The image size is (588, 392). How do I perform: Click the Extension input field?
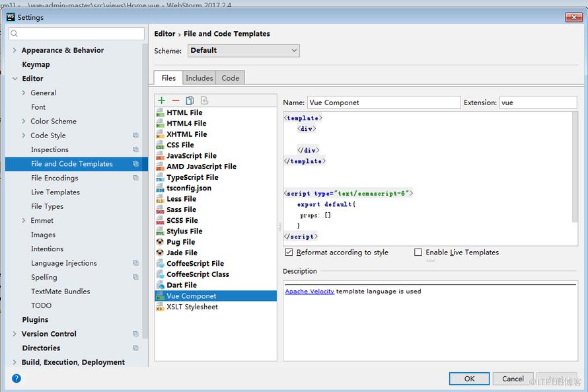(538, 102)
